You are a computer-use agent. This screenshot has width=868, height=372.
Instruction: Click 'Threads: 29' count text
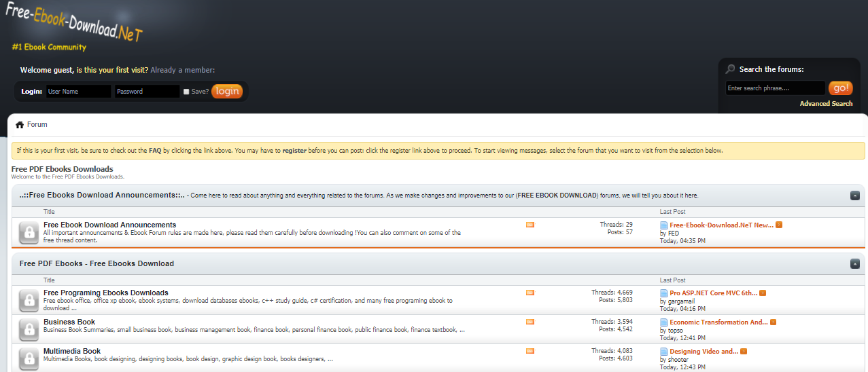617,225
